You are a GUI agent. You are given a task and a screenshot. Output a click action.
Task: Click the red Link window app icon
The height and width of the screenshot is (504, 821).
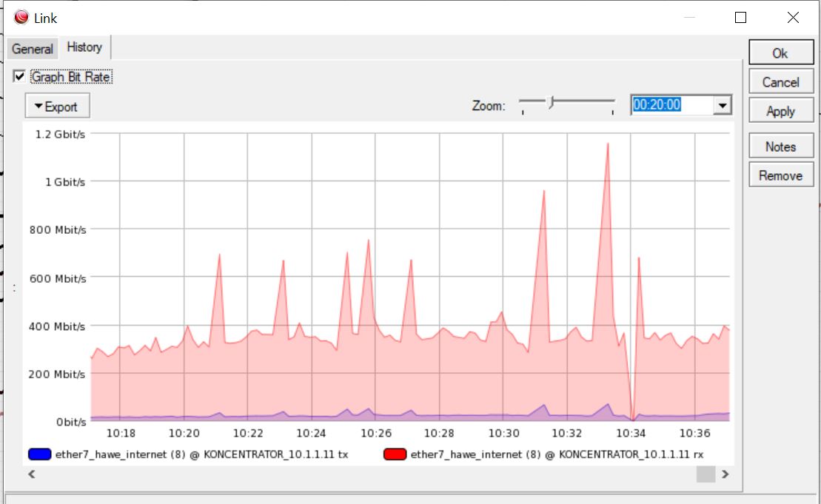click(21, 17)
